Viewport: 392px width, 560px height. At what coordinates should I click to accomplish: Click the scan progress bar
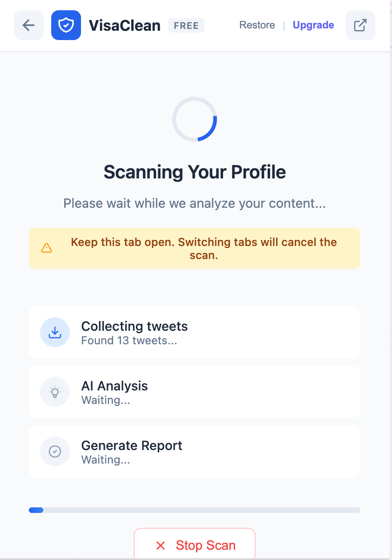click(x=195, y=510)
